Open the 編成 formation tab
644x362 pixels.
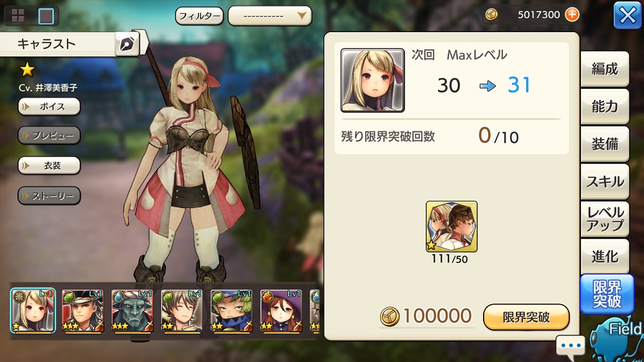click(x=605, y=69)
